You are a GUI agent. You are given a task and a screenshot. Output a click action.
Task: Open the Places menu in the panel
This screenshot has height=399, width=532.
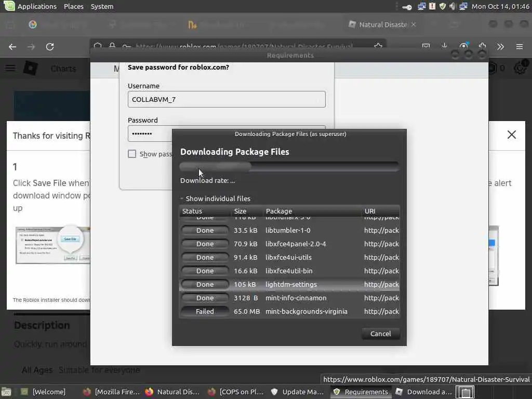coord(73,6)
